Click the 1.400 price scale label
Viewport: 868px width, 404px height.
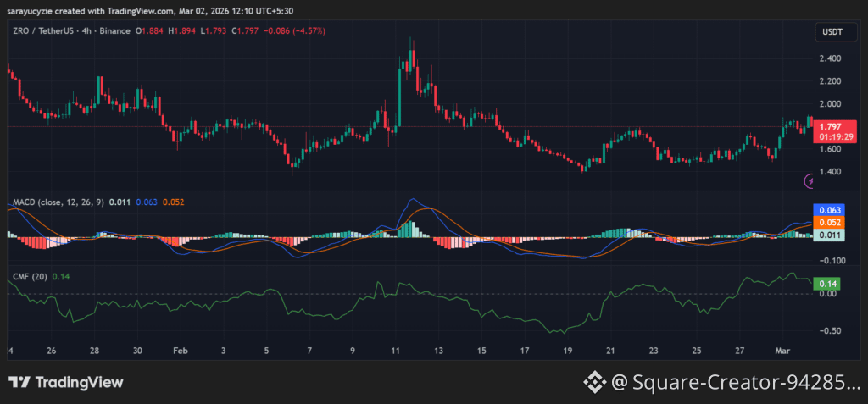click(829, 172)
